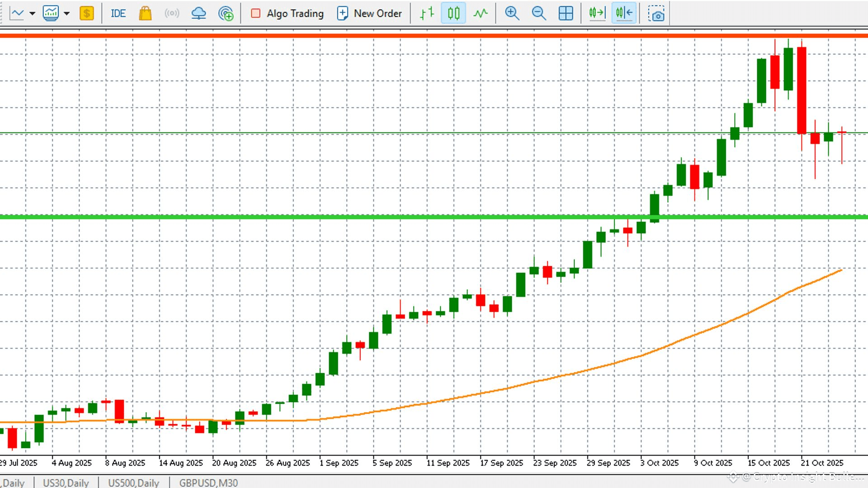Zoom out of the chart

tap(538, 14)
